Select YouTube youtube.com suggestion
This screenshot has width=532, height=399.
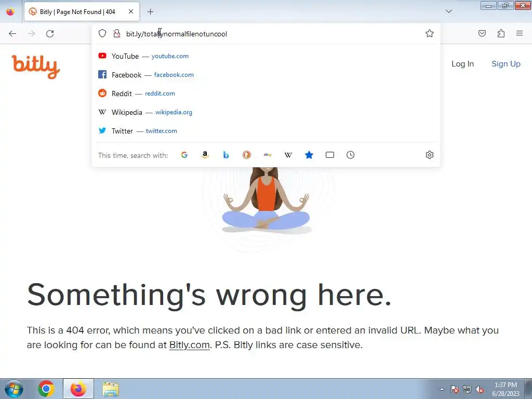coord(266,56)
